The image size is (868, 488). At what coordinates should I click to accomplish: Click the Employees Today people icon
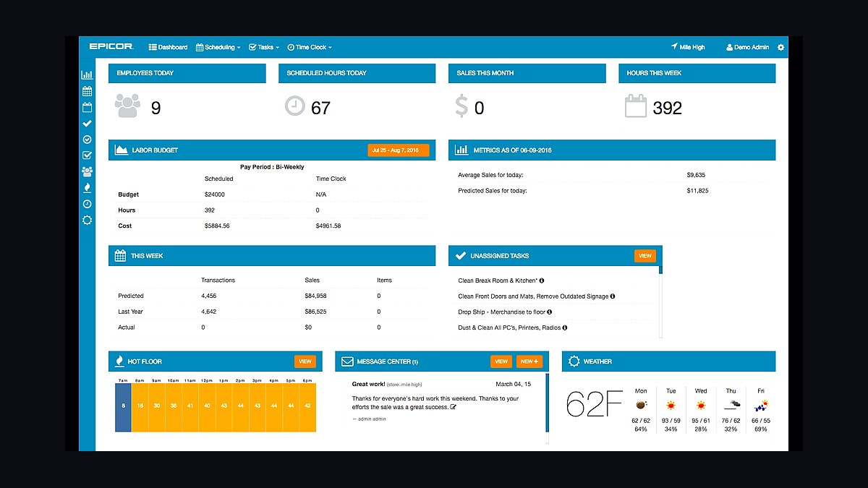click(x=127, y=107)
